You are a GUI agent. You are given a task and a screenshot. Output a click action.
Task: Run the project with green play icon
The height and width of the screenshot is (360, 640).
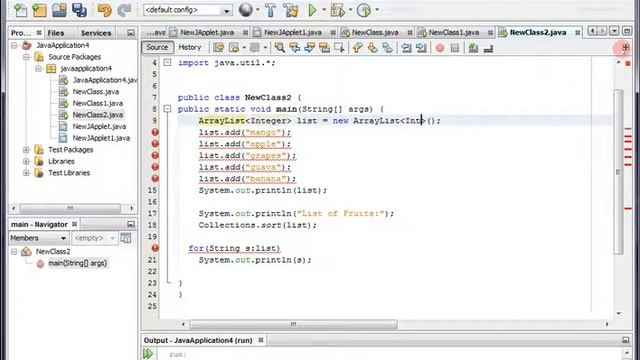[x=312, y=10]
